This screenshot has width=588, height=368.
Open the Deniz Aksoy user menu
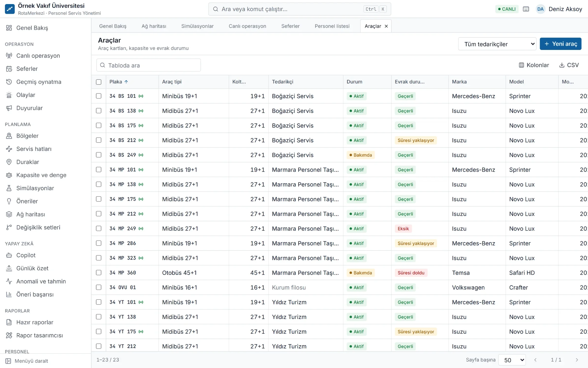(x=559, y=9)
